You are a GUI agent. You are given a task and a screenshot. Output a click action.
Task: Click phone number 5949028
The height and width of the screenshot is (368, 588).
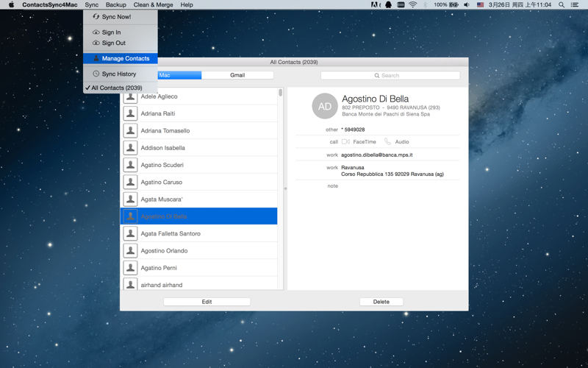(x=354, y=130)
